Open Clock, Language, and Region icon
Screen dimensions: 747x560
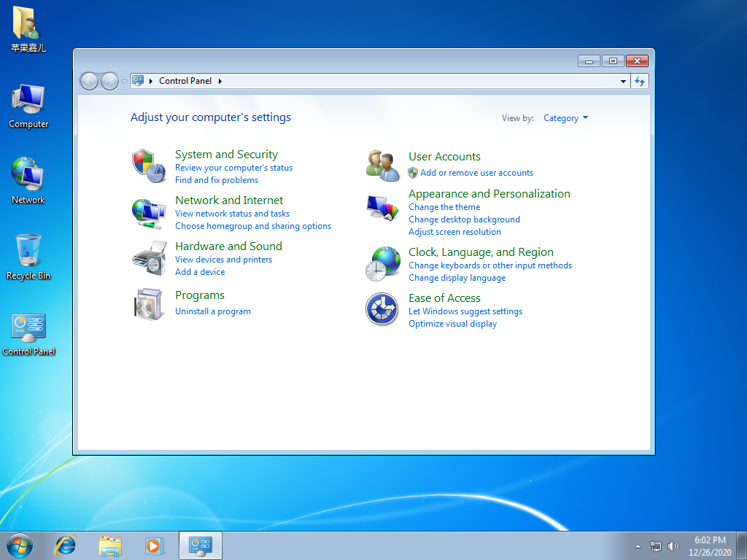(382, 264)
